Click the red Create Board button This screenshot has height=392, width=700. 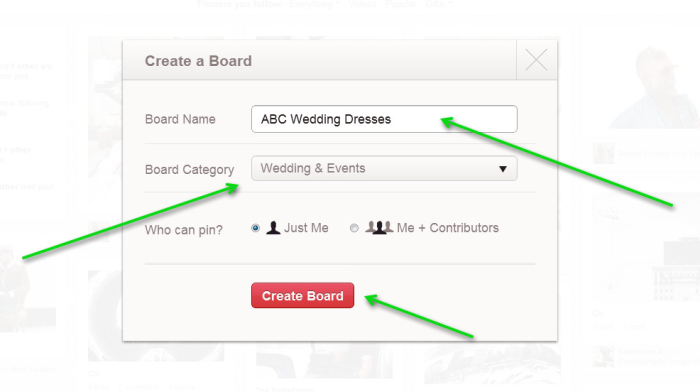[303, 296]
